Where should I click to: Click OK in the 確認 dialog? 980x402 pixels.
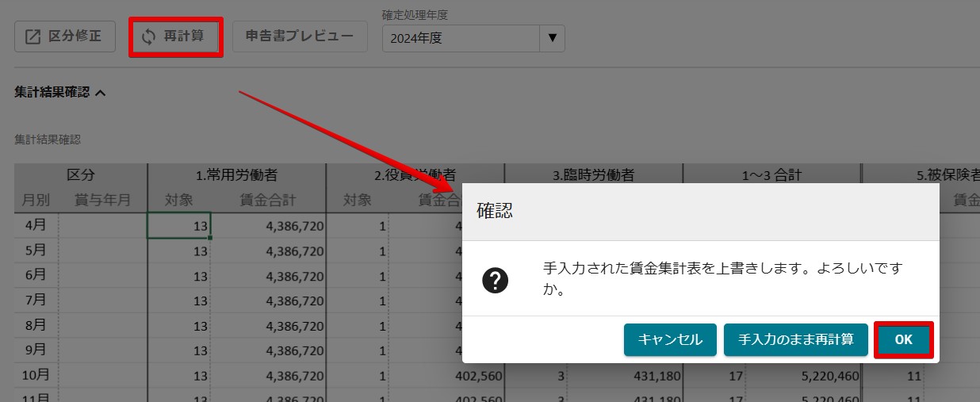click(904, 339)
